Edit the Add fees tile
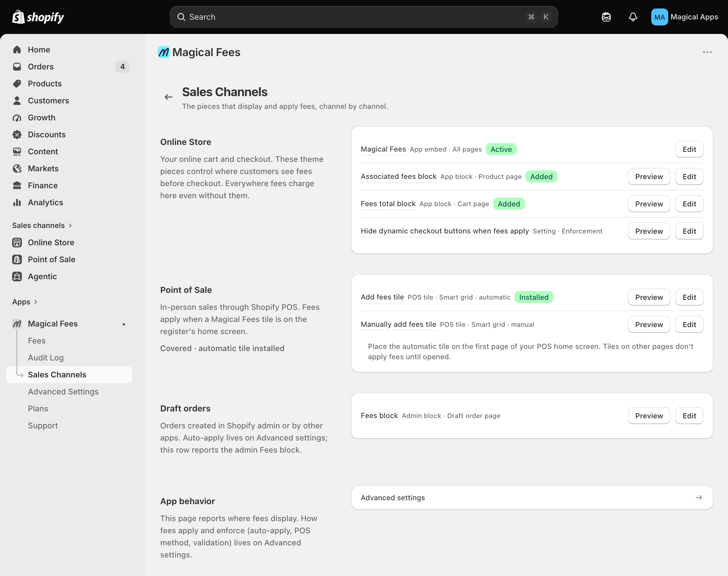This screenshot has height=576, width=728. pyautogui.click(x=689, y=297)
